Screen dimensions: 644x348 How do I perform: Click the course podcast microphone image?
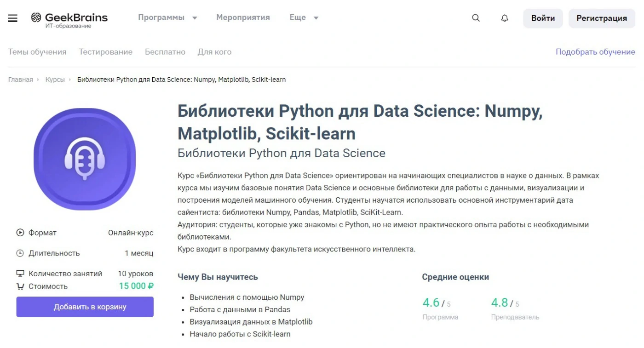click(85, 159)
